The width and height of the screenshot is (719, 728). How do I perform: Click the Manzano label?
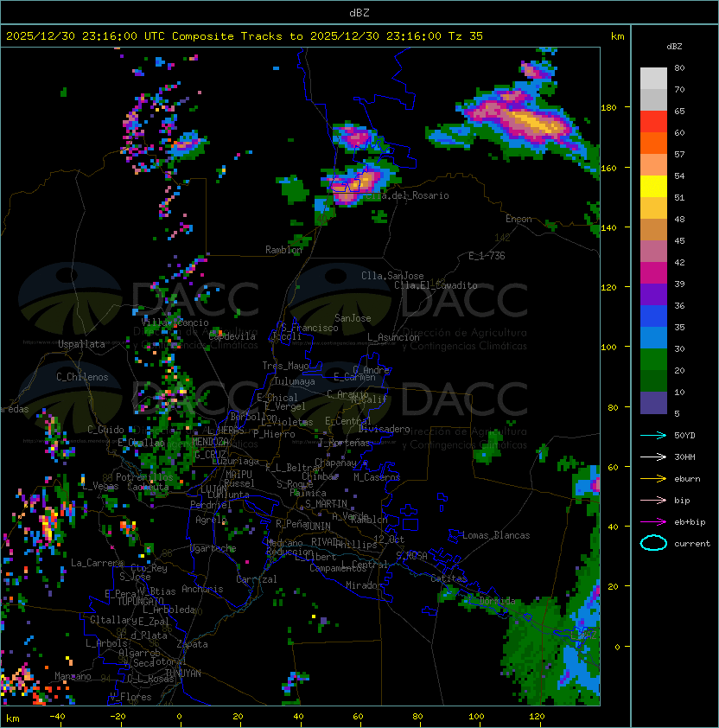click(x=73, y=676)
